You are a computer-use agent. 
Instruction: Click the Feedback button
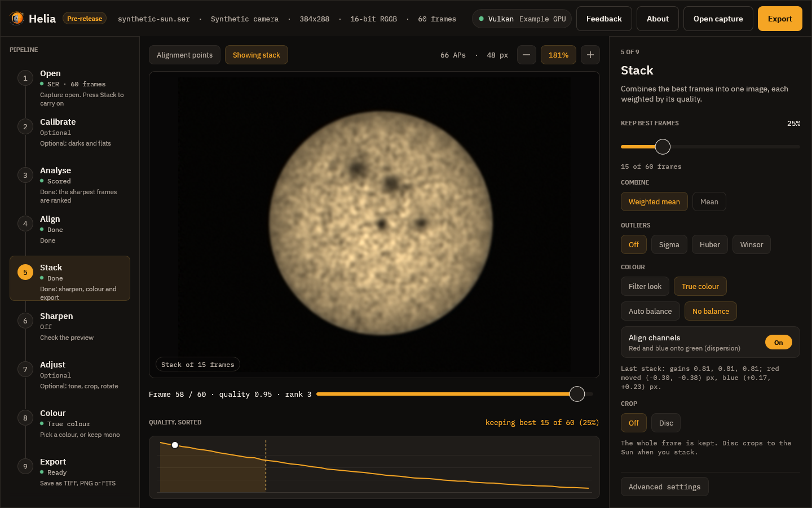click(x=604, y=19)
